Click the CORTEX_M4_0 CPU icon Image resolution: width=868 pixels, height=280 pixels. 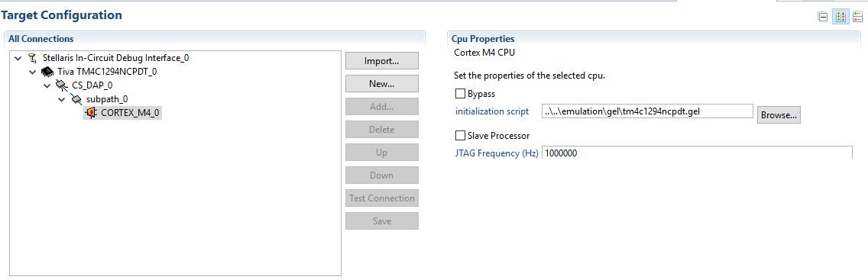[91, 113]
